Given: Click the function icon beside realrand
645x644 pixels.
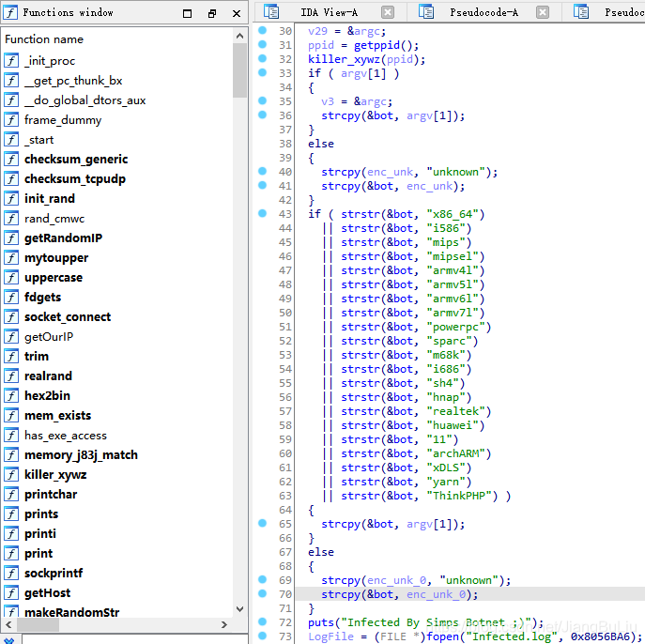Looking at the screenshot, I should [11, 376].
